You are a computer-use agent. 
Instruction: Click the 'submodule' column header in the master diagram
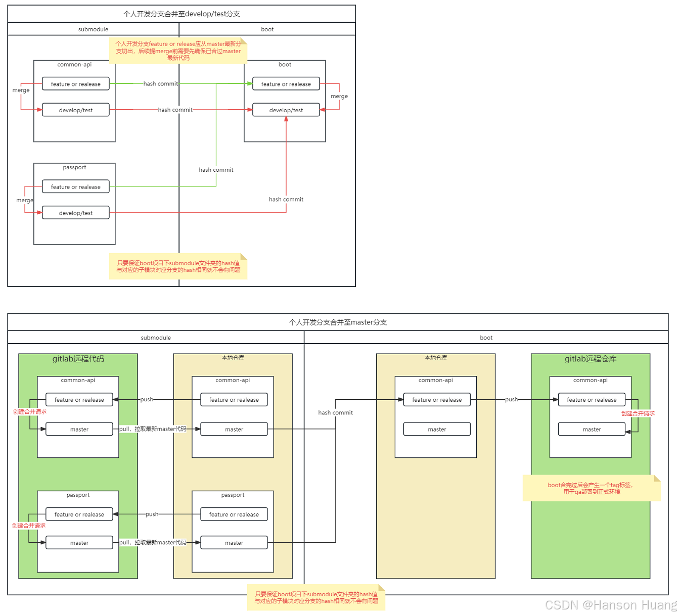coord(156,338)
